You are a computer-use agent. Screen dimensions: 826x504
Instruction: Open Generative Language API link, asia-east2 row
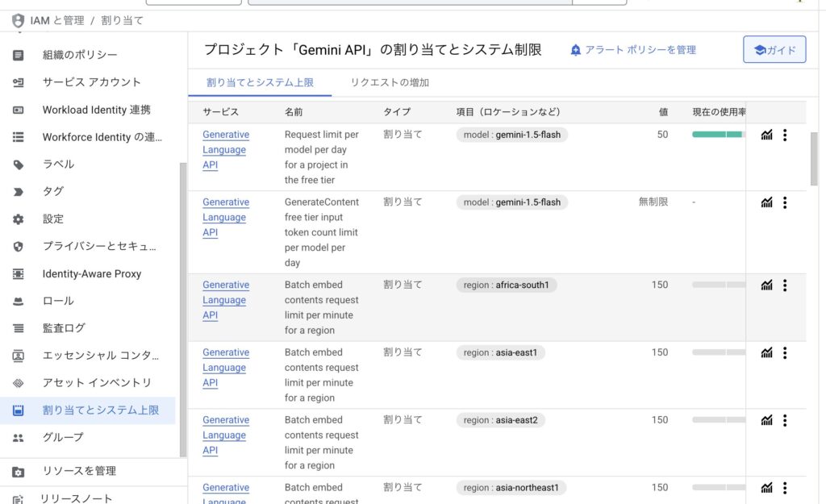226,435
